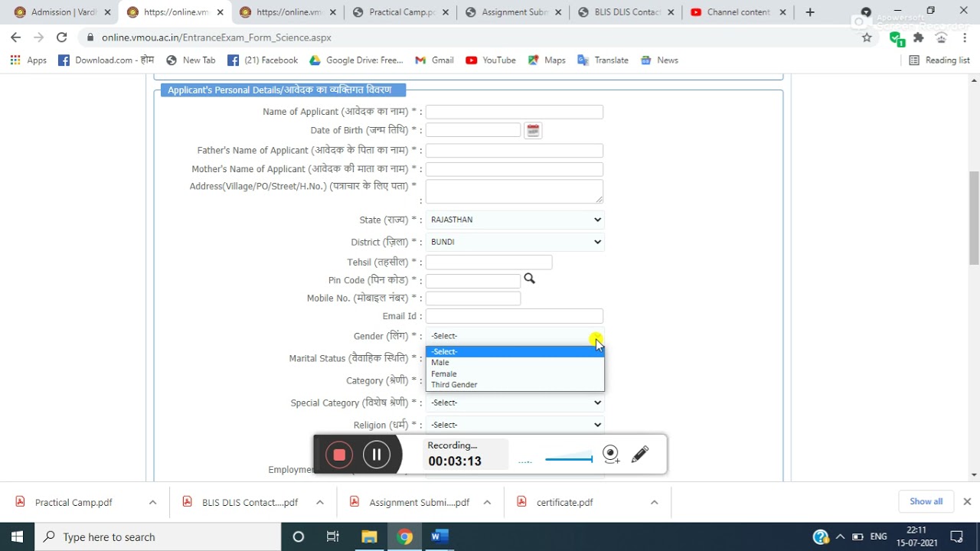The height and width of the screenshot is (551, 980).
Task: Open the Maps bookmark
Action: (547, 60)
